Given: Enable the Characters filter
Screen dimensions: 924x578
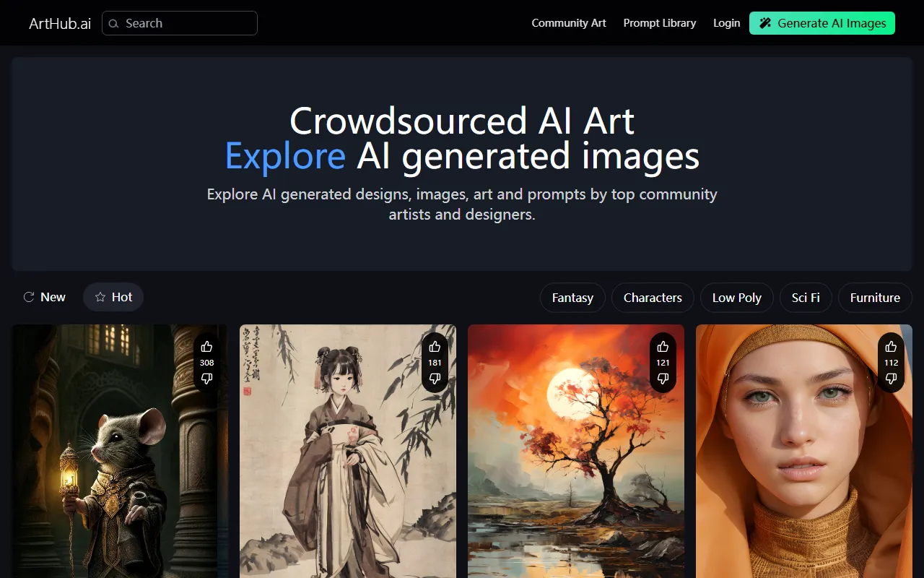Looking at the screenshot, I should point(653,297).
